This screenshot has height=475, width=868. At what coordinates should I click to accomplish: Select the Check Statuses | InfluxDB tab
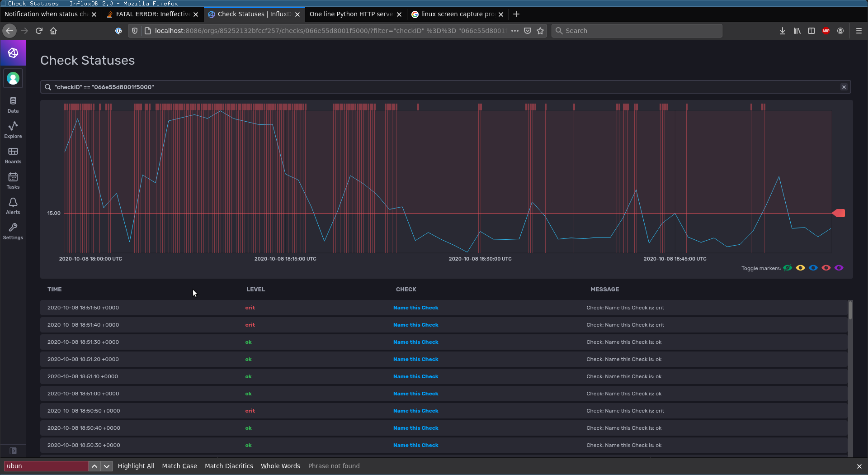tap(254, 14)
